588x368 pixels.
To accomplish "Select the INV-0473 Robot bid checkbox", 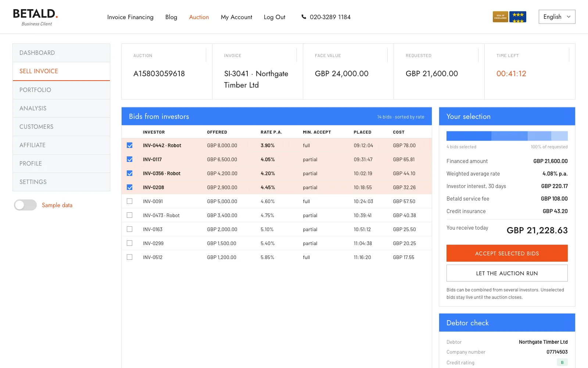I will point(129,215).
